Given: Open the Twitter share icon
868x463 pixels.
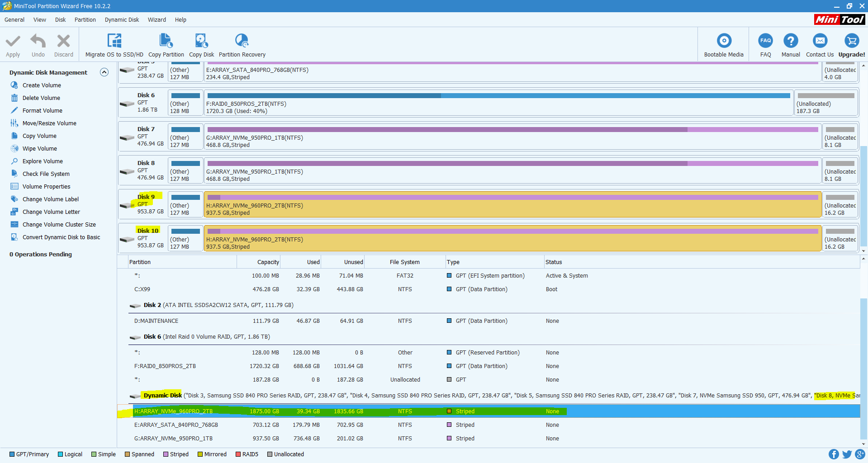Looking at the screenshot, I should (x=847, y=454).
